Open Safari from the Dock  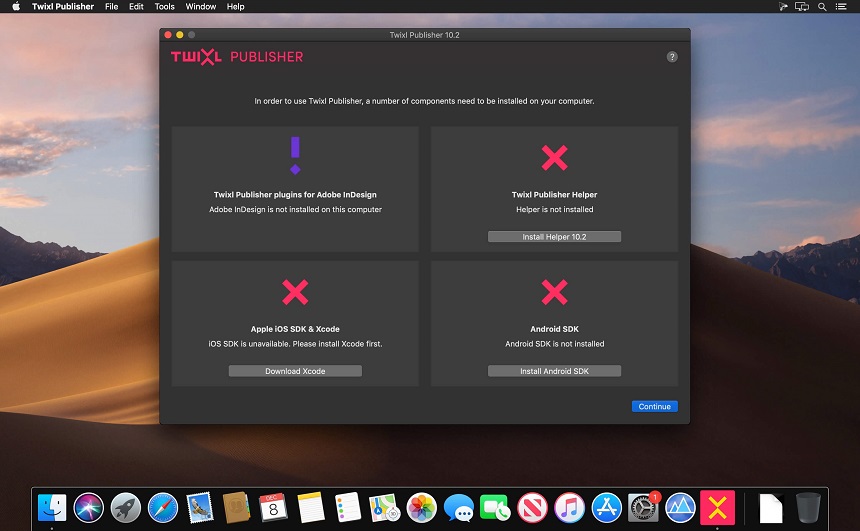coord(163,507)
